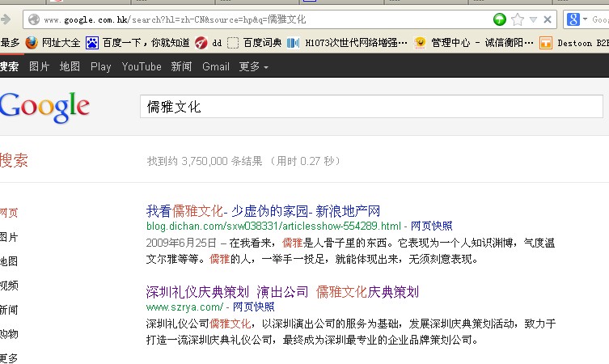Open YouTube in Google top bar
Screen dimensions: 609x364
142,67
